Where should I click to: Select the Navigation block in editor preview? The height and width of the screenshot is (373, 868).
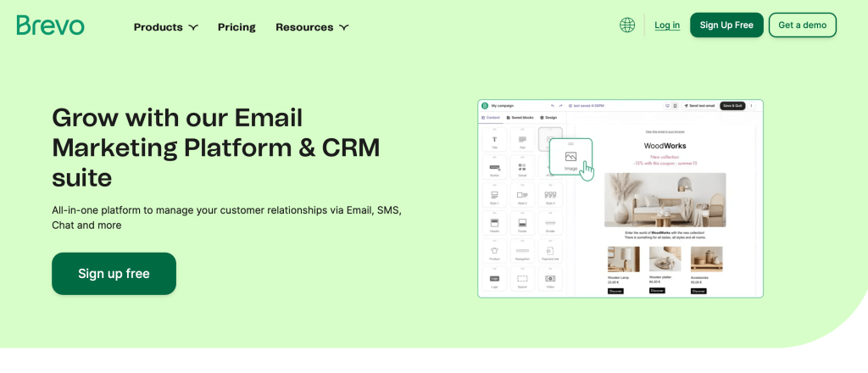point(522,251)
